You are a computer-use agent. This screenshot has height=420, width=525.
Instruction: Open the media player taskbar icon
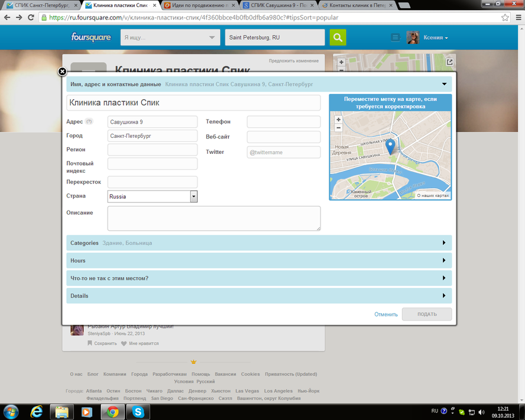(x=87, y=412)
